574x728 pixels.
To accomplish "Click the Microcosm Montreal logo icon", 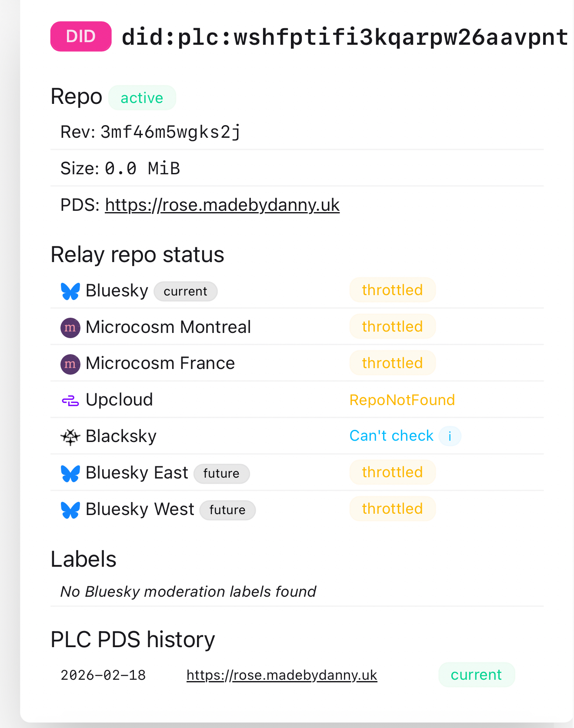I will (x=70, y=327).
